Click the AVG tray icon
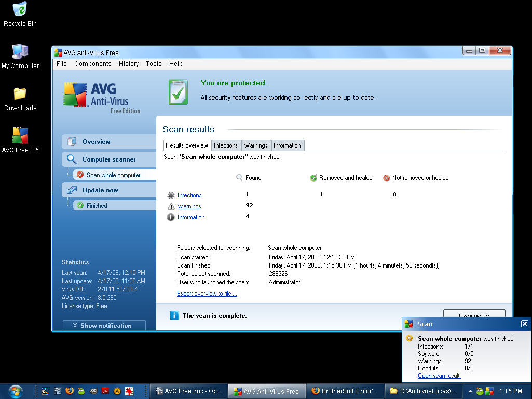This screenshot has height=399, width=532. point(489,391)
